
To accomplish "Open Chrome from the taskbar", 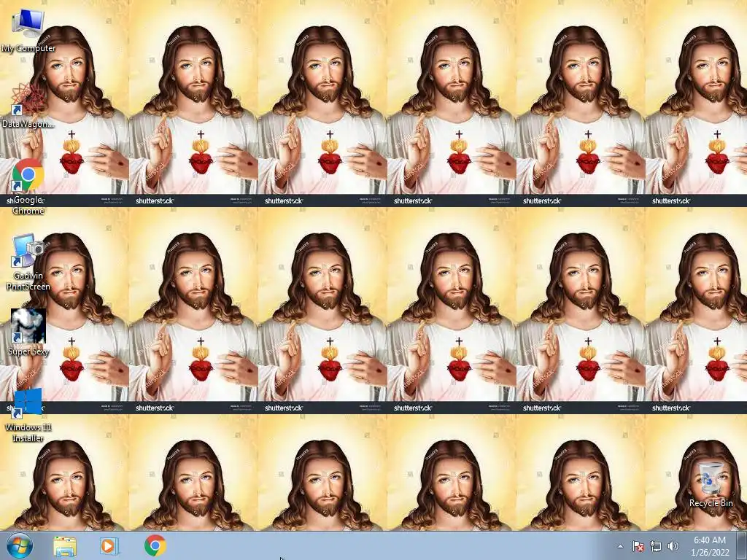I will [155, 545].
